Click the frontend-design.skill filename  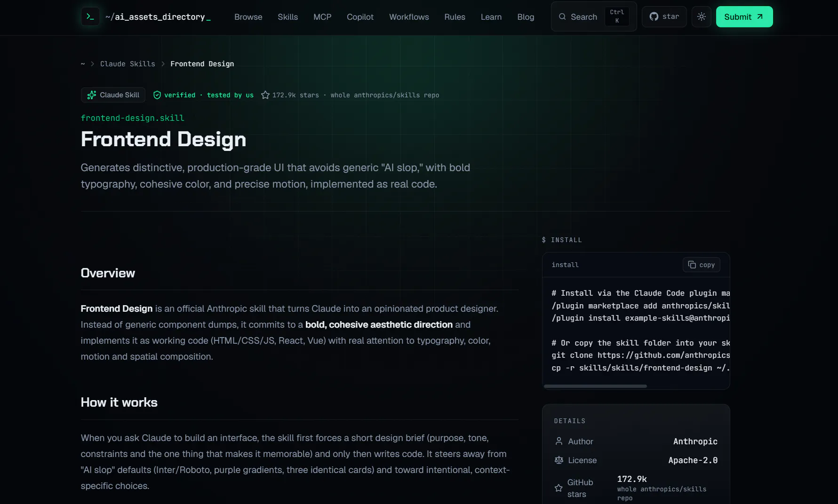133,118
